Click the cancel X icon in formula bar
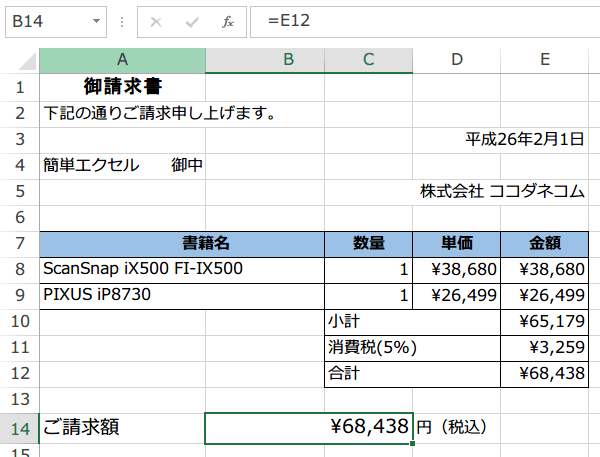This screenshot has width=600, height=457. click(156, 22)
